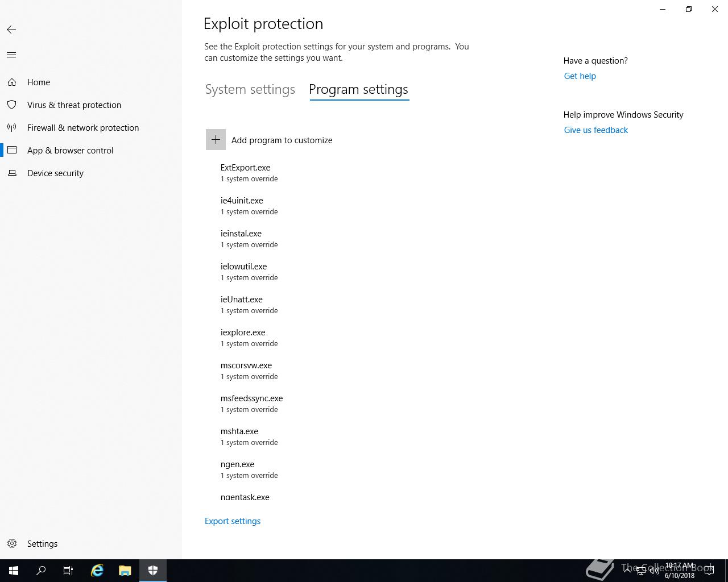The height and width of the screenshot is (582, 728).
Task: Open the notification action center
Action: [709, 571]
